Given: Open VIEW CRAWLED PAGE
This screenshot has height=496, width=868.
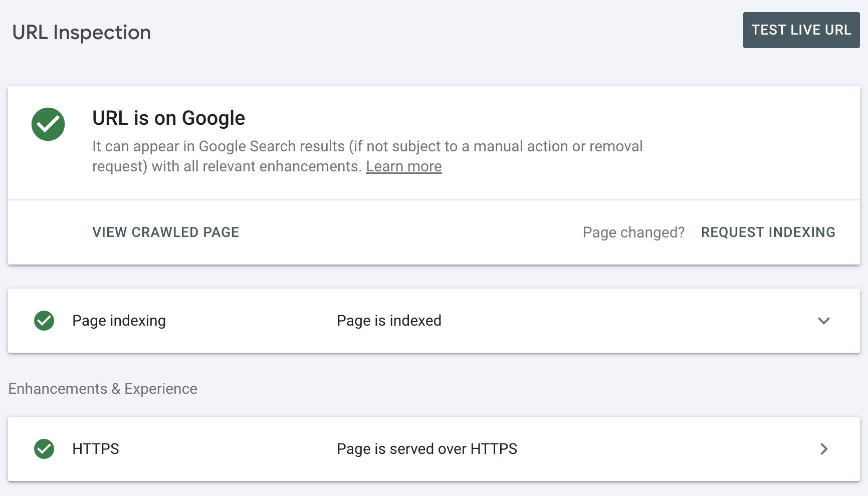Looking at the screenshot, I should [x=165, y=232].
